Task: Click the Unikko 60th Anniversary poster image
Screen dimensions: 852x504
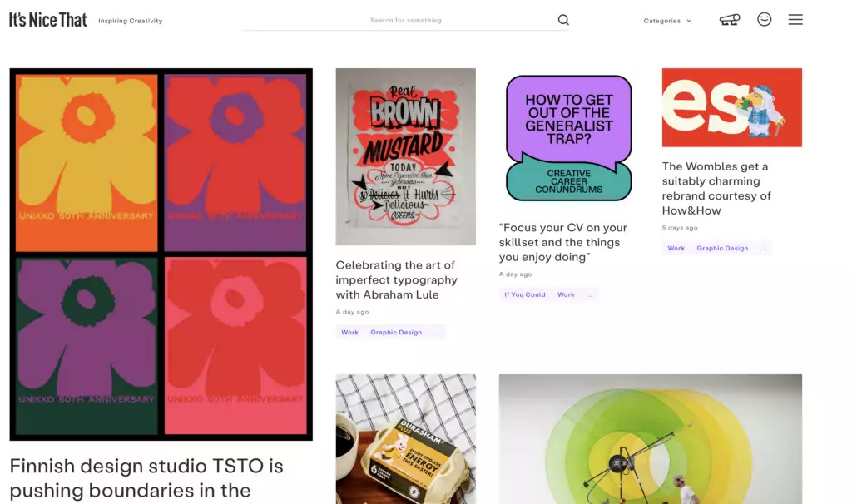Action: coord(161,254)
